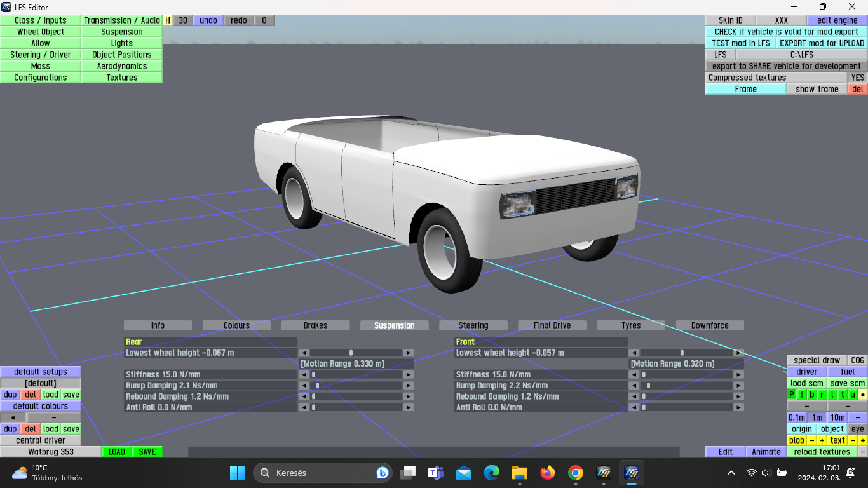This screenshot has width=868, height=488.
Task: Click left arrow for Rear Lowest wheel height
Action: (304, 353)
